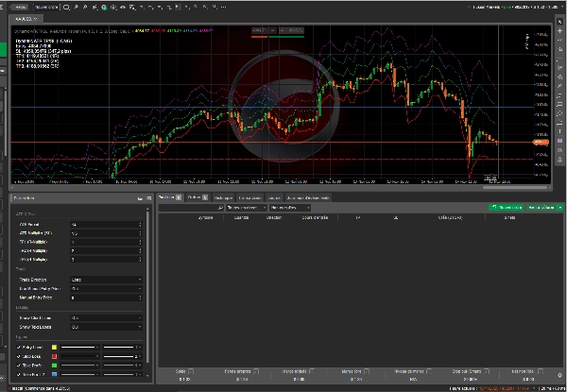
Task: Open the Trade Direction dropdown set to Long
Action: 107,280
